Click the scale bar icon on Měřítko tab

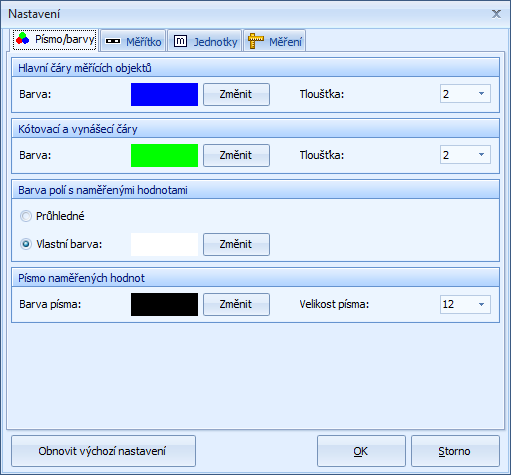[113, 41]
